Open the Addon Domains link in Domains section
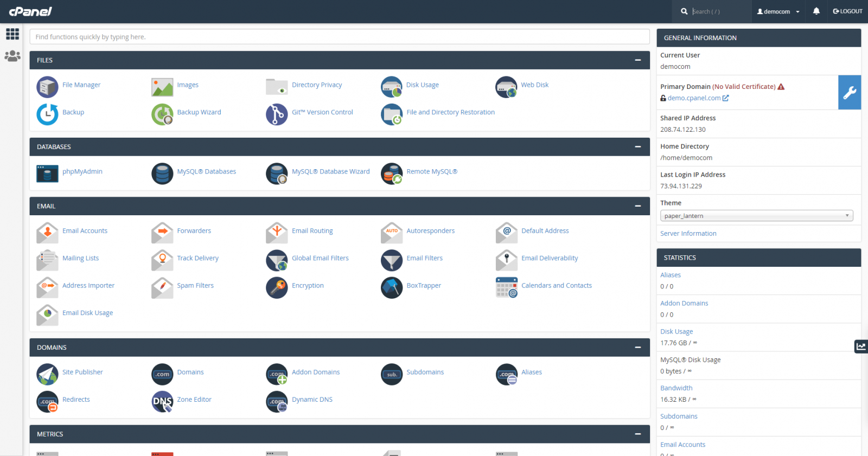The height and width of the screenshot is (456, 868). click(316, 372)
